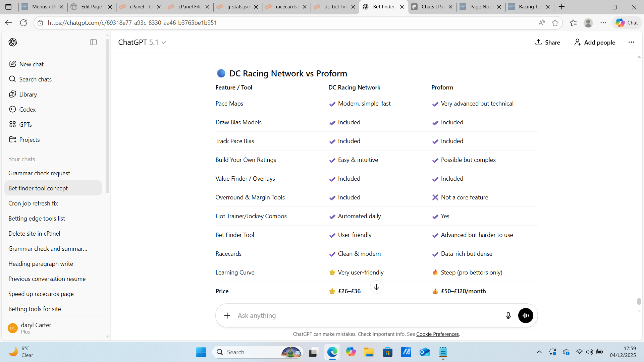The image size is (644, 362).
Task: Switch to the Racing Tools browser tab
Action: click(529, 7)
